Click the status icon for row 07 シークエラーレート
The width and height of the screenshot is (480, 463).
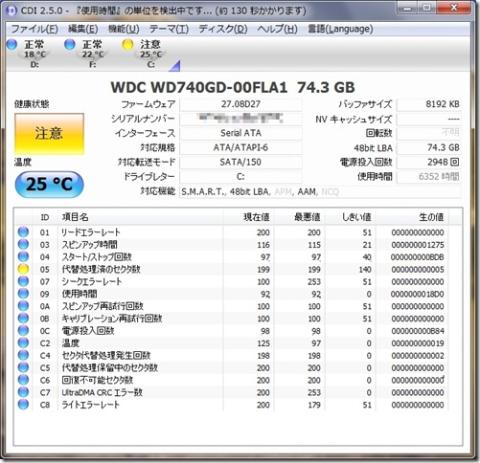pos(23,281)
